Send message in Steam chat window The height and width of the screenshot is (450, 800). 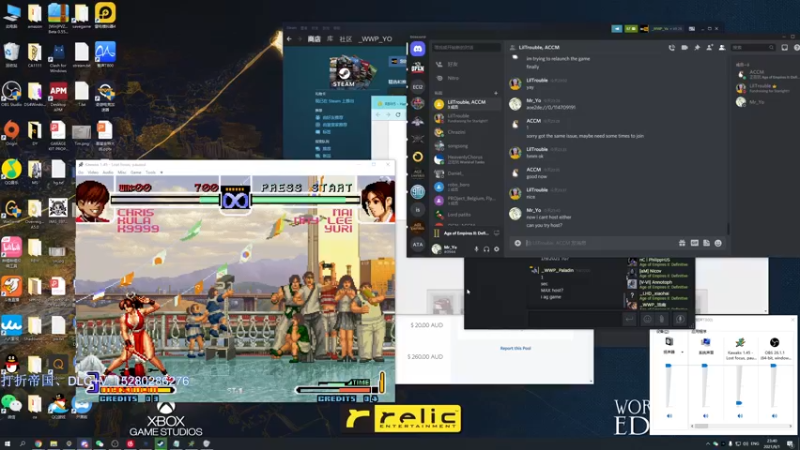click(x=630, y=319)
